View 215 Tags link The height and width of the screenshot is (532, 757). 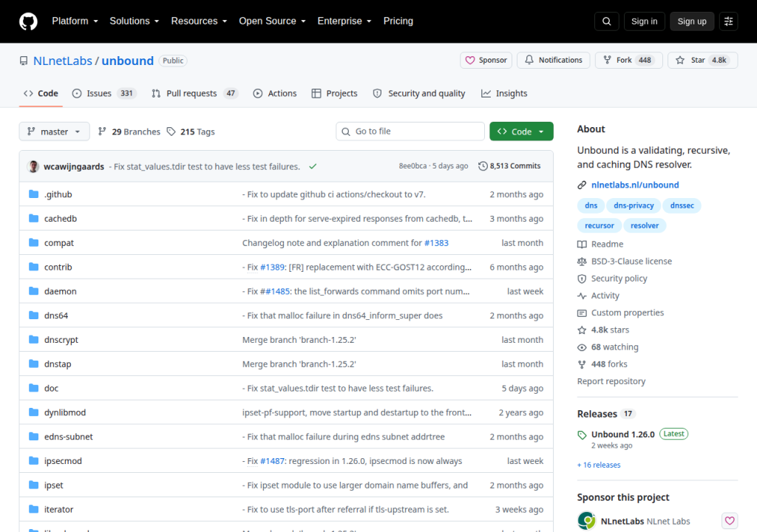(x=191, y=132)
